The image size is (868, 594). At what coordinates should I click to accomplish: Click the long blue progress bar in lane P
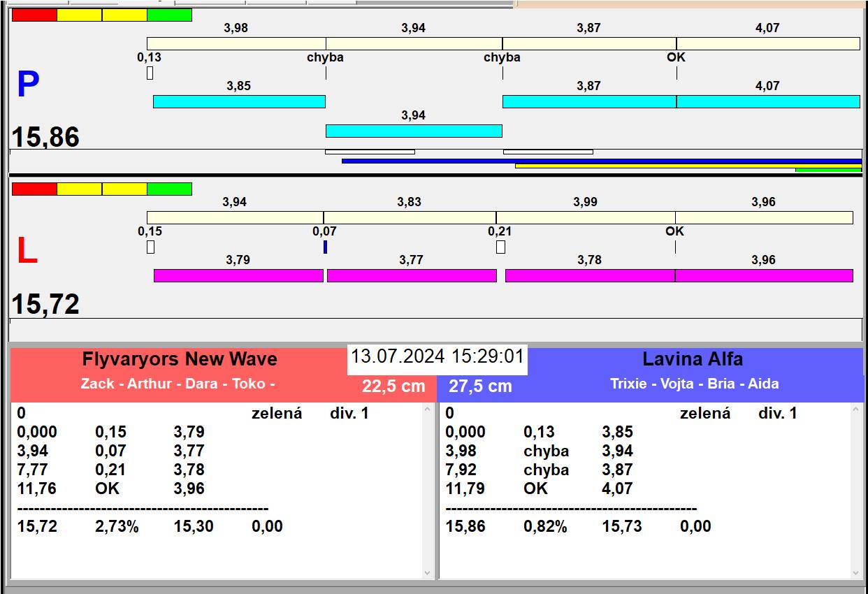602,161
